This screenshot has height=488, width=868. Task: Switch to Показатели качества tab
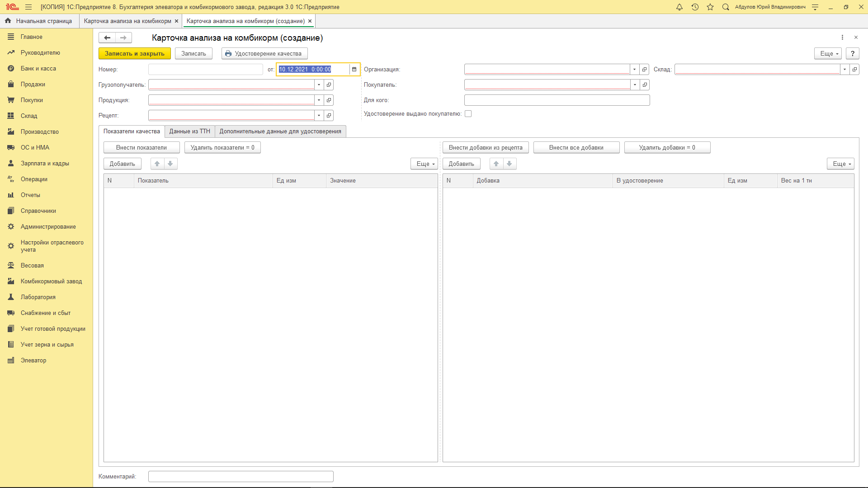[x=132, y=131]
